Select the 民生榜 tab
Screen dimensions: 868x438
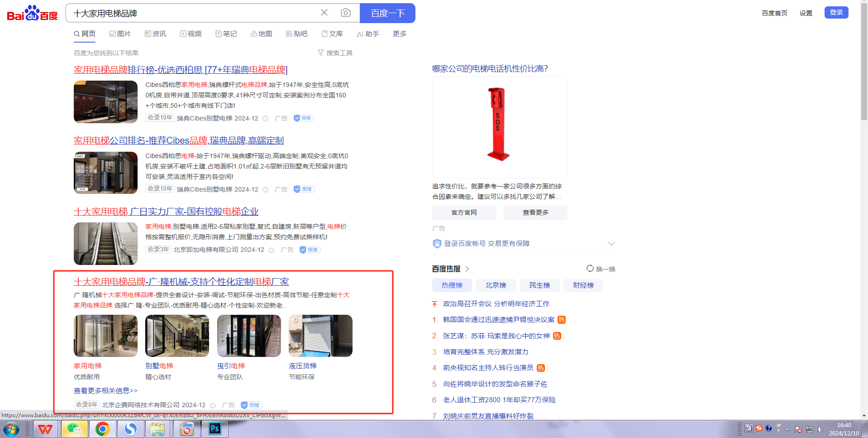pos(540,285)
